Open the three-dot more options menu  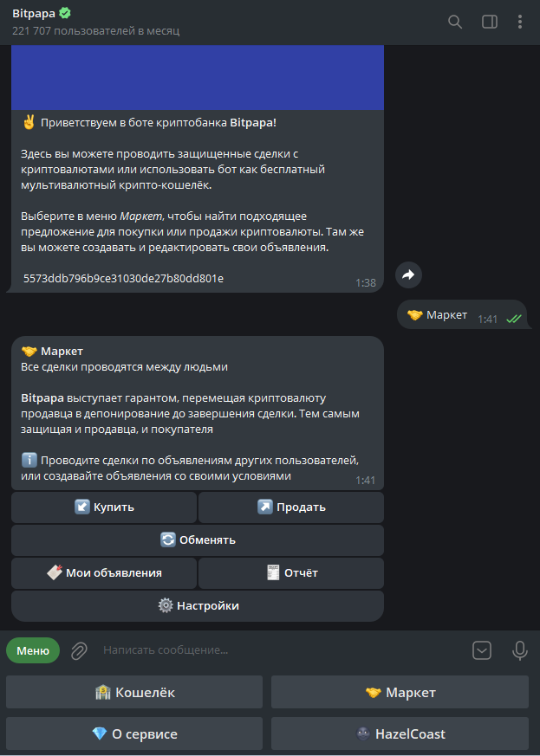(520, 22)
